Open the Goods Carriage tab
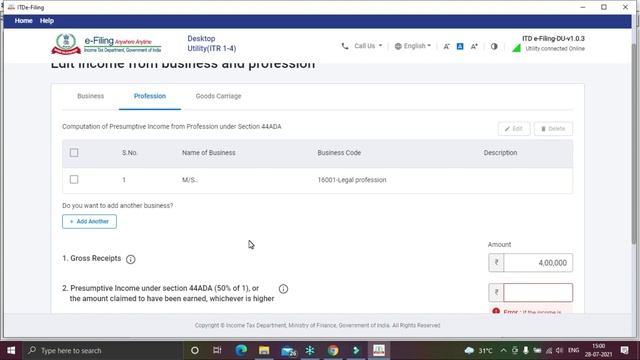Image resolution: width=640 pixels, height=360 pixels. pyautogui.click(x=218, y=96)
